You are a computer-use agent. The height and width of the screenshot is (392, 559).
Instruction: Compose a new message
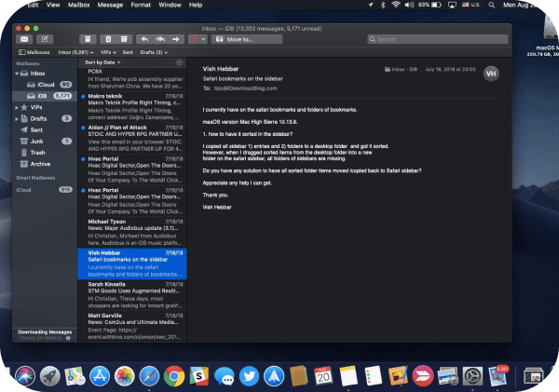45,39
